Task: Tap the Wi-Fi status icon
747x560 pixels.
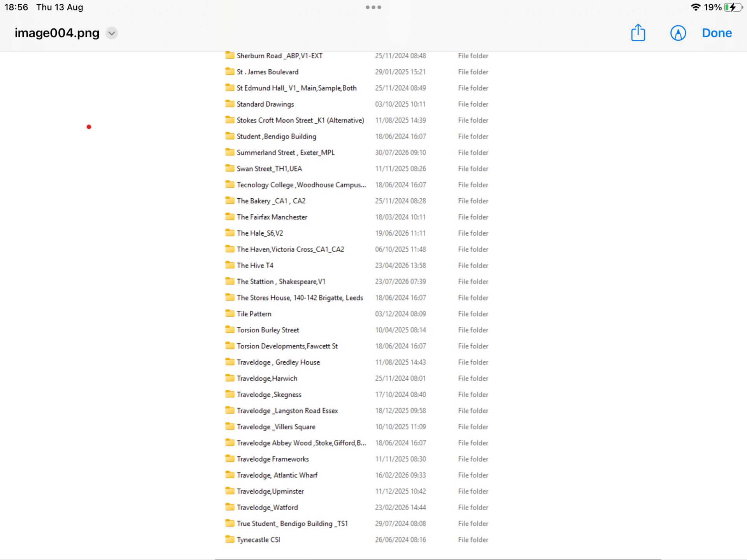Action: pyautogui.click(x=695, y=7)
